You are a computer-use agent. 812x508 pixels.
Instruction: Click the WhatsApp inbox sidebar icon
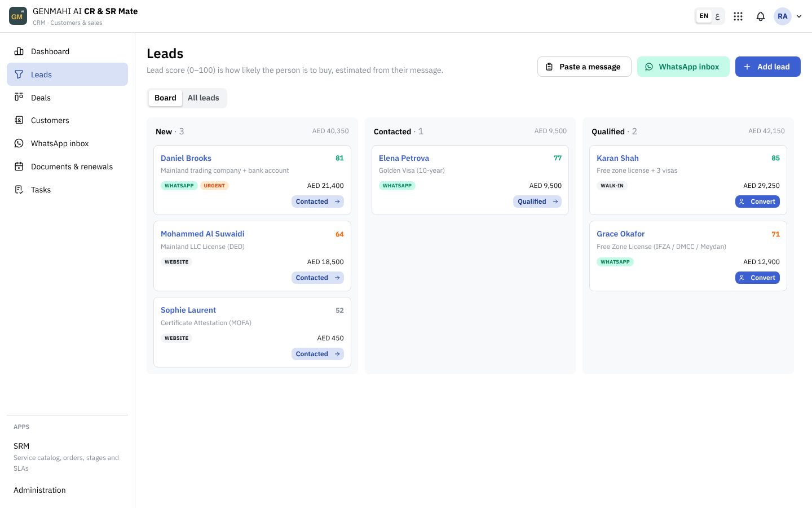pos(19,143)
